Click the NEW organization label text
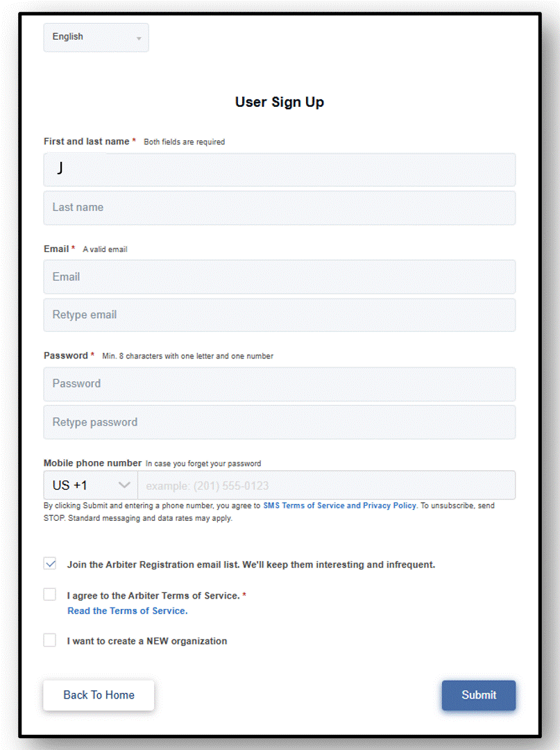 click(147, 641)
